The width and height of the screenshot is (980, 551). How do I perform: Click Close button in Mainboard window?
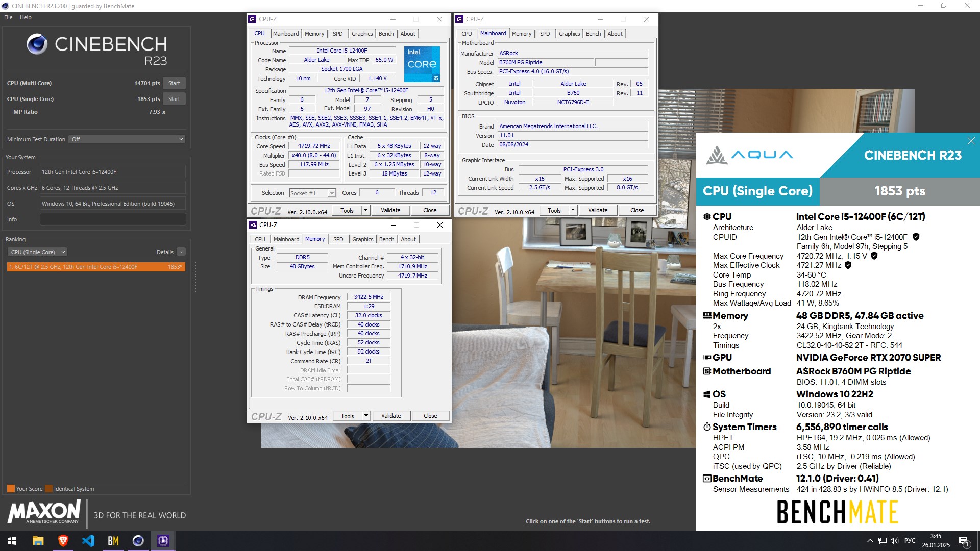pyautogui.click(x=637, y=210)
